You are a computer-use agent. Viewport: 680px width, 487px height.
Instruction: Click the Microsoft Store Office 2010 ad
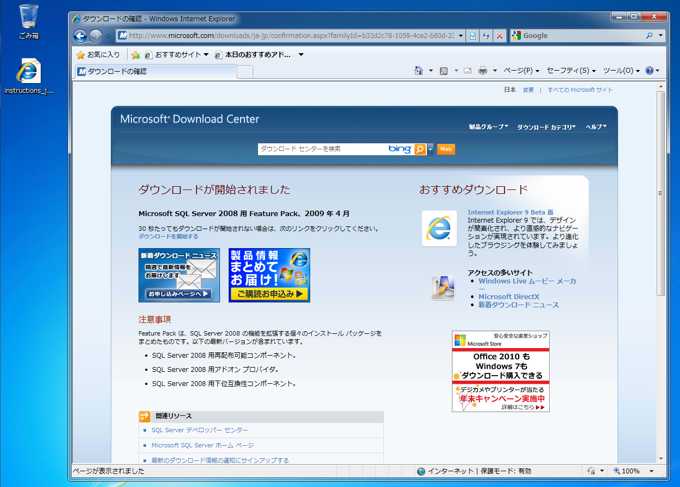pyautogui.click(x=500, y=371)
